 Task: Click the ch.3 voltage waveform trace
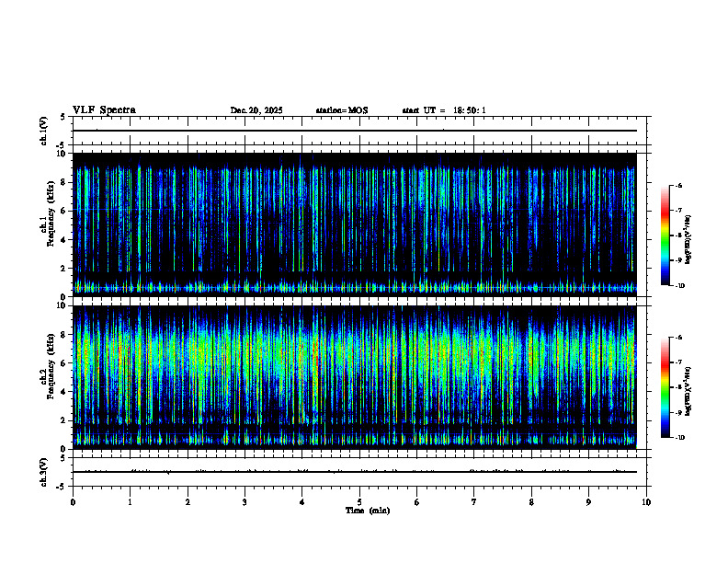pyautogui.click(x=355, y=472)
